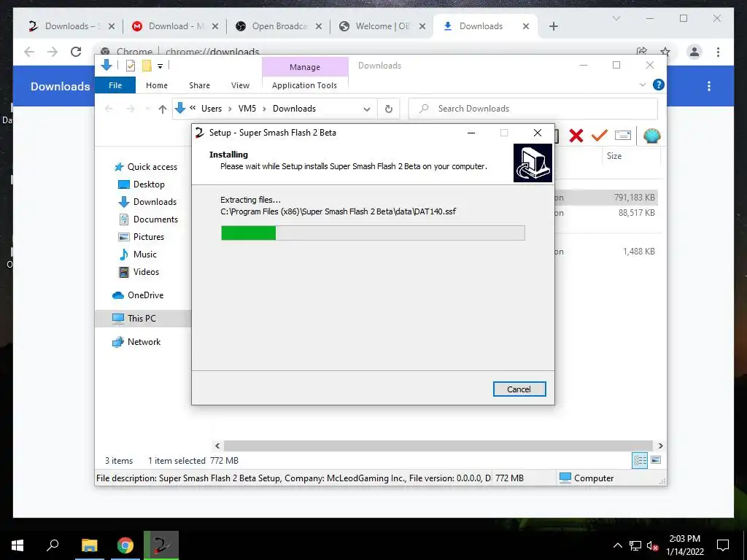Click the Explorer horizontal scrollbar
Viewport: 747px width, 560px height.
click(x=438, y=446)
